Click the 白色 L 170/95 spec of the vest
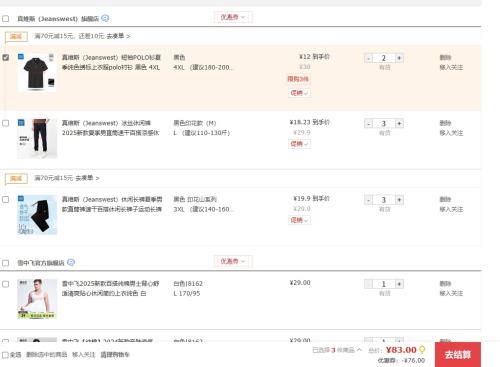 (x=188, y=288)
